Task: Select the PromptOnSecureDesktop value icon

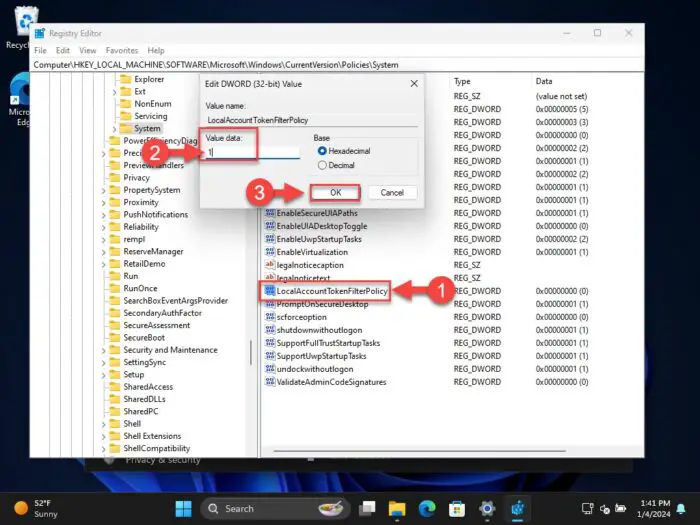Action: [270, 304]
